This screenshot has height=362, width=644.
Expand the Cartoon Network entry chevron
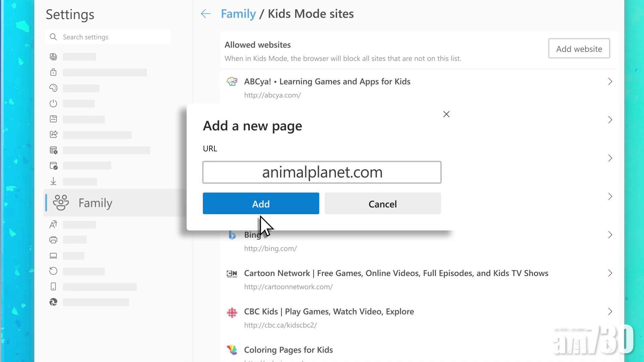tap(610, 273)
